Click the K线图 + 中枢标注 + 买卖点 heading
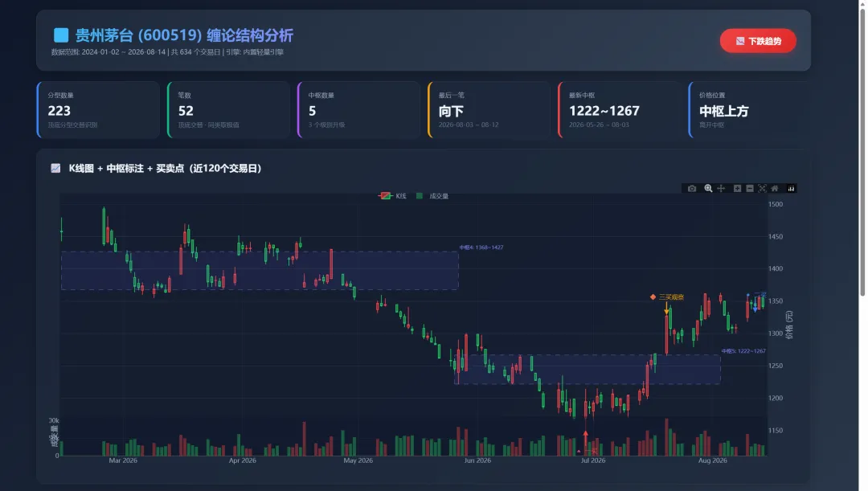 (x=165, y=168)
